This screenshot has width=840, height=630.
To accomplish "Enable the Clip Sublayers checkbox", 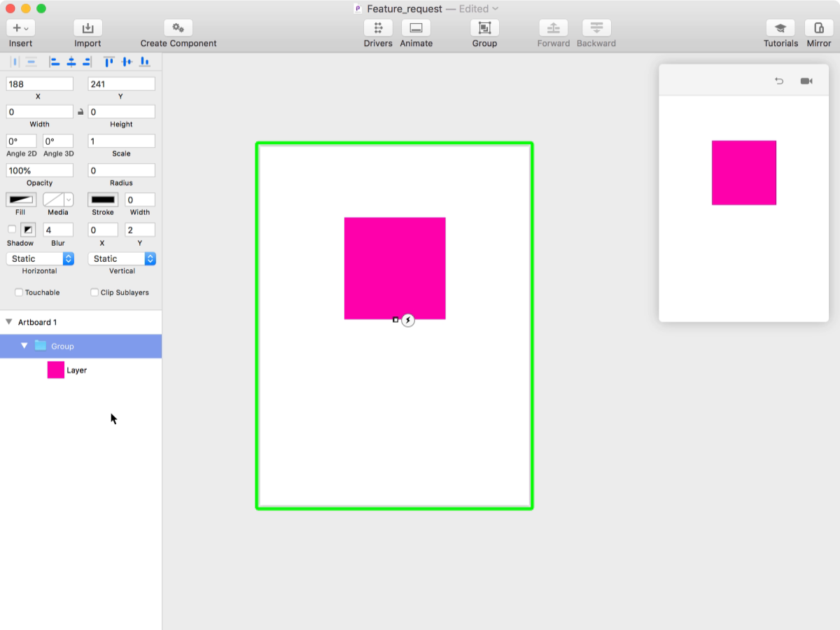I will [94, 293].
